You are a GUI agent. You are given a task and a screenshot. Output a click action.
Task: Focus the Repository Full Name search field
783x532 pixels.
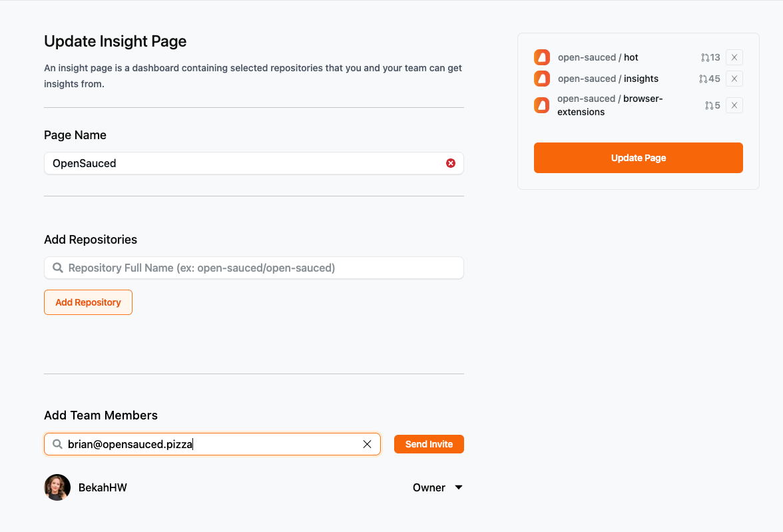pos(254,268)
